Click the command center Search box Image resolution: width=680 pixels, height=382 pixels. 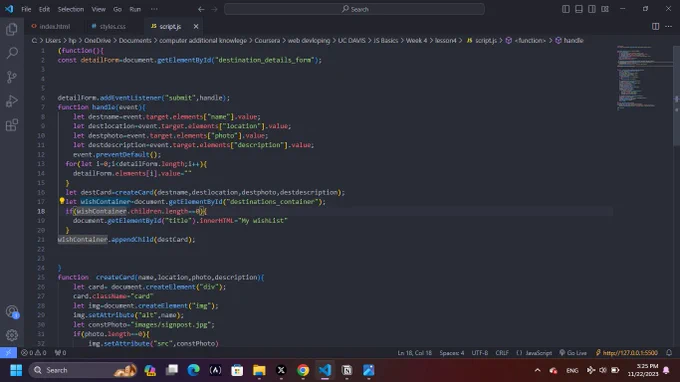[354, 9]
